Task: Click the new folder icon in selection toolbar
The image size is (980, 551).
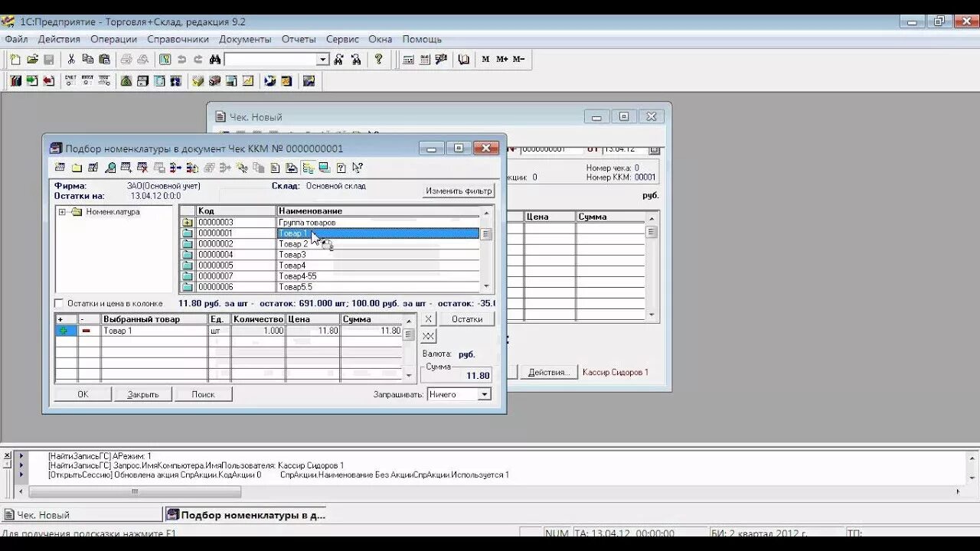Action: [77, 168]
